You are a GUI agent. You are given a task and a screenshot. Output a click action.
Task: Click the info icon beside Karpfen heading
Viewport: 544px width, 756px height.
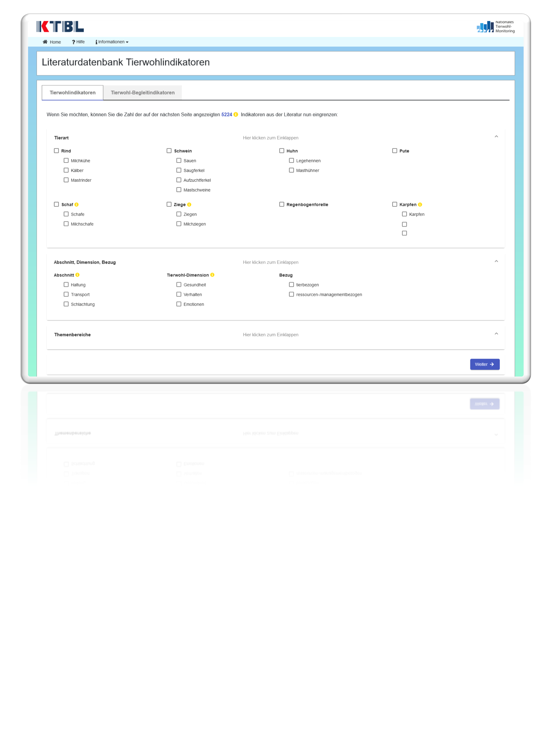pyautogui.click(x=420, y=205)
